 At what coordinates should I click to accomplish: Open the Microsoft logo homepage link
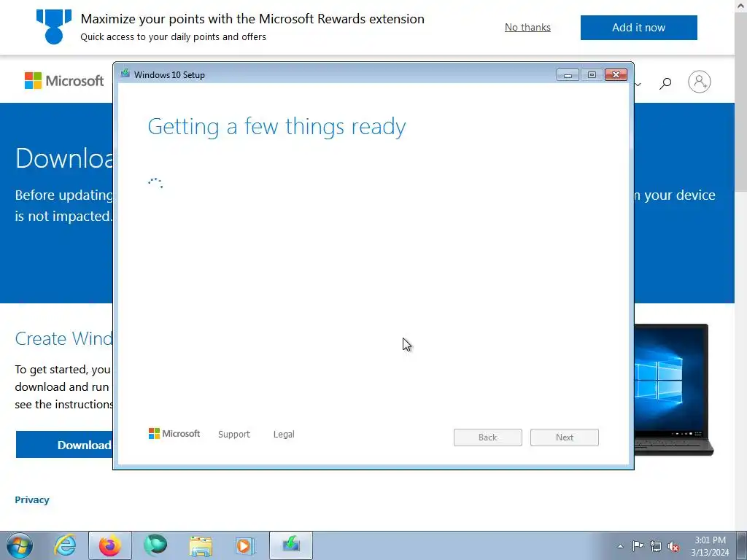coord(64,80)
